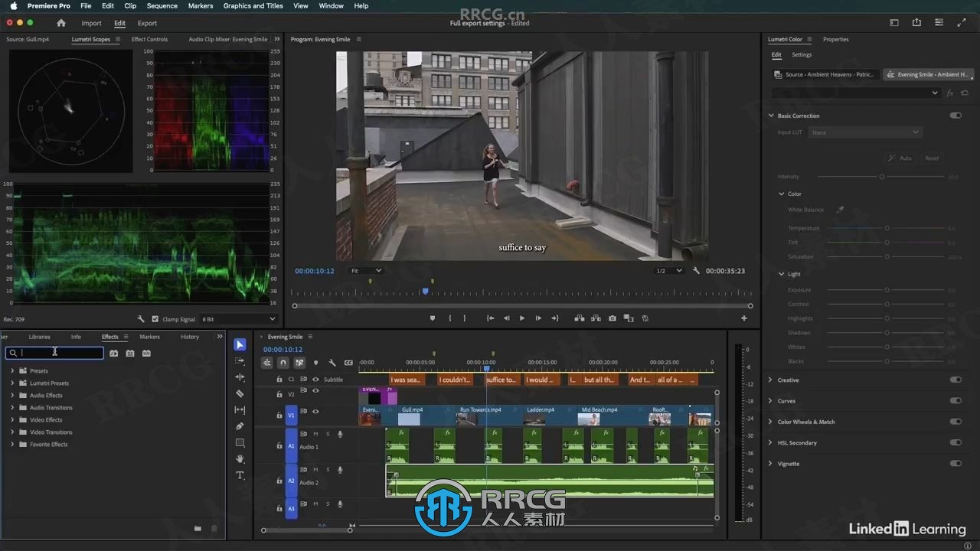Toggle Creative section on/off
The width and height of the screenshot is (980, 551).
pos(955,380)
